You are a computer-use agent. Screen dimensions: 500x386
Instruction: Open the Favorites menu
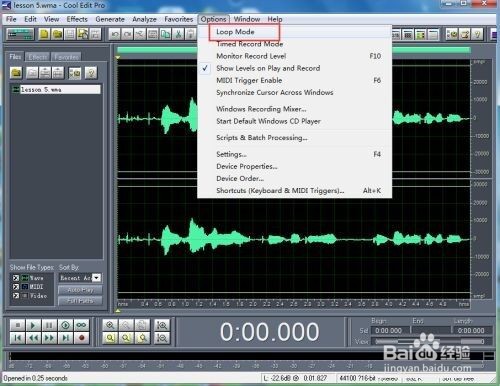(179, 19)
